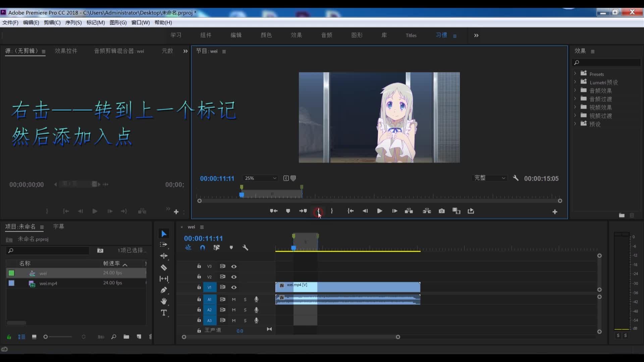Viewport: 644px width, 362px height.
Task: Switch to 字幕 tab
Action: [x=59, y=227]
